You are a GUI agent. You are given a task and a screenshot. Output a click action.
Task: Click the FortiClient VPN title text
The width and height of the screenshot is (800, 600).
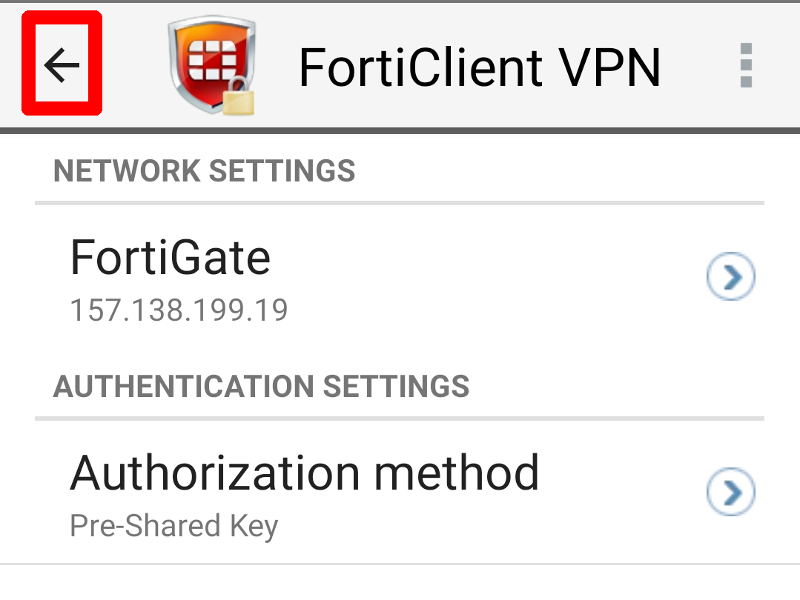pyautogui.click(x=479, y=67)
